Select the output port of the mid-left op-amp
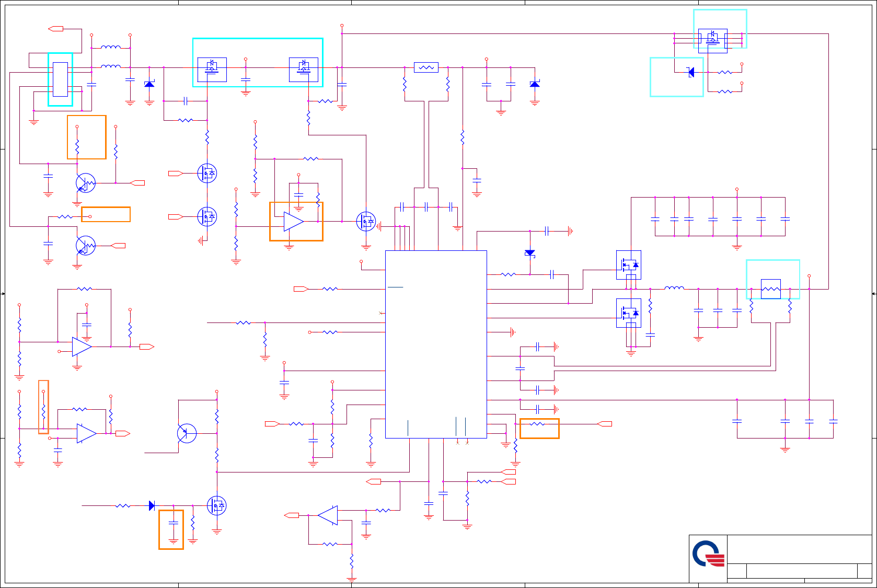 pos(147,347)
